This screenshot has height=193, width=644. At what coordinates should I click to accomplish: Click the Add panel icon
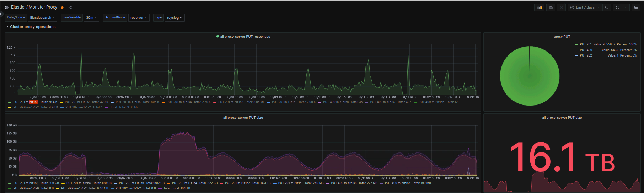(539, 7)
